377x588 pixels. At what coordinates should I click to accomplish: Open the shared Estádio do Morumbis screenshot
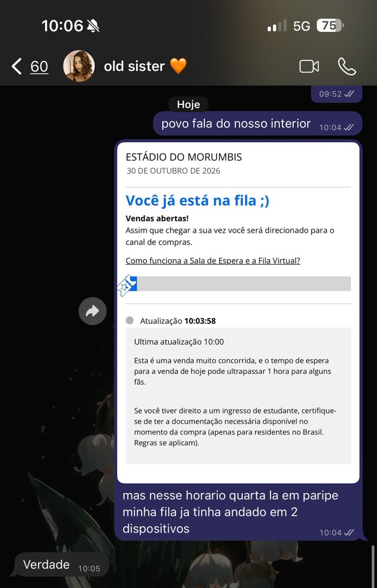(x=238, y=313)
